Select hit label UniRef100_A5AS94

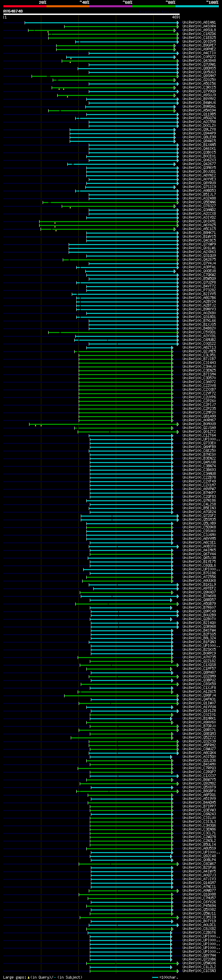(199, 110)
